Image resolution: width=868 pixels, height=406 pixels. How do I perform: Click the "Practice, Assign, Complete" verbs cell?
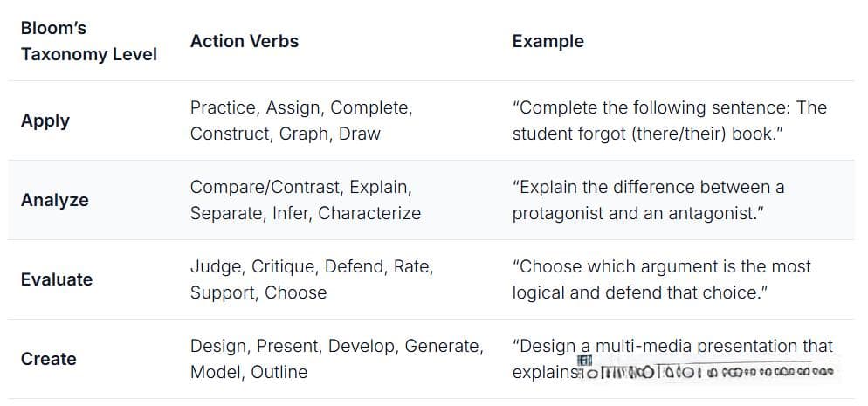tap(301, 120)
